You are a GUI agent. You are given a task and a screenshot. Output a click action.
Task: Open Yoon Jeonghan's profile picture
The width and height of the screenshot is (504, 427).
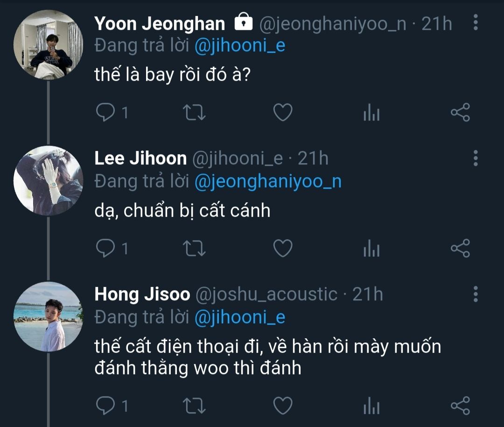coord(48,45)
